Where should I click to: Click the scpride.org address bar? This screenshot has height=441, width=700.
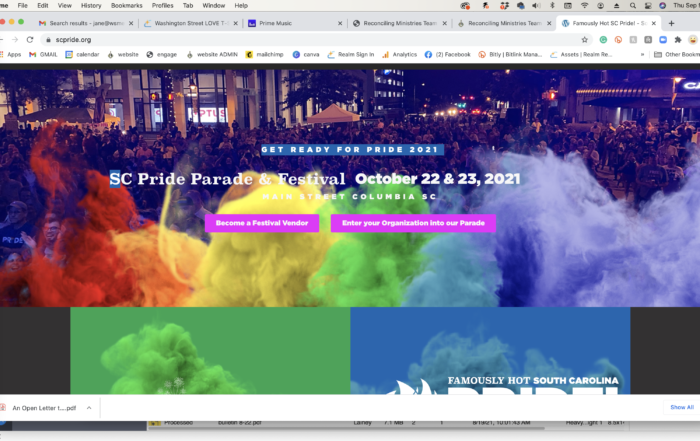pos(312,40)
